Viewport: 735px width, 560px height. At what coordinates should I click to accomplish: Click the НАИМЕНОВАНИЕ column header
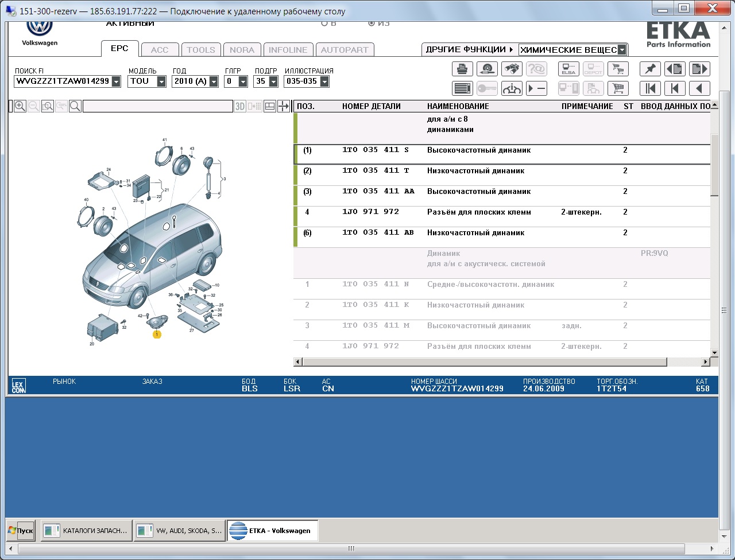[x=458, y=106]
